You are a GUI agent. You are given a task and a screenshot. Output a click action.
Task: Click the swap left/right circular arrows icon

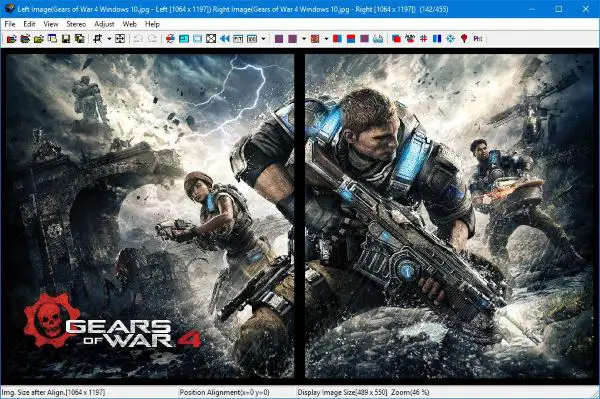pos(170,39)
